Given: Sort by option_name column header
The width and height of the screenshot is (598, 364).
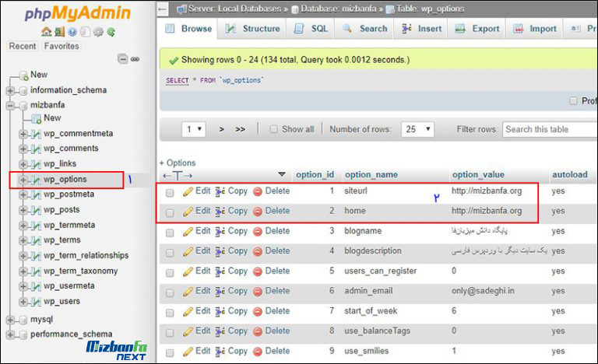Looking at the screenshot, I should [371, 174].
